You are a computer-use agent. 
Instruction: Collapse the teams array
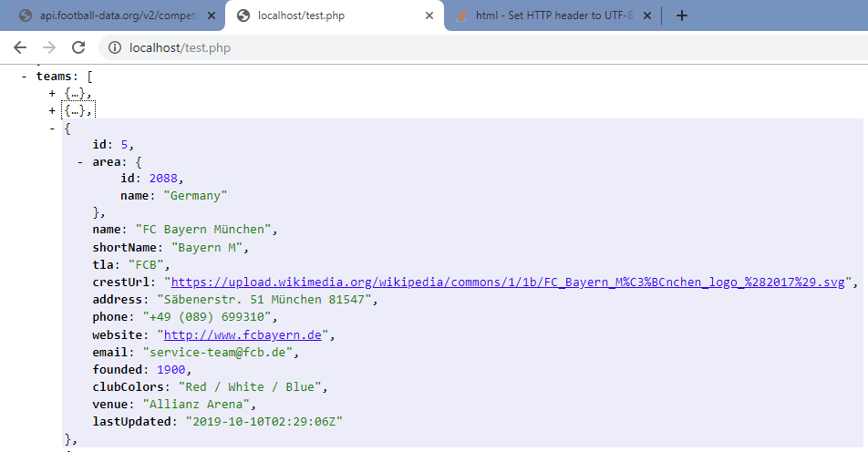[x=24, y=77]
